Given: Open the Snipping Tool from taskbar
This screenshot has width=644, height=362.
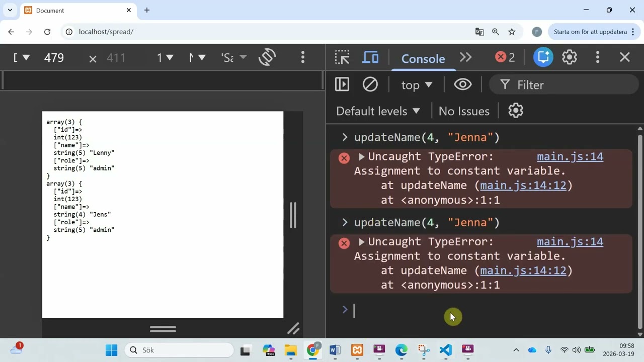Looking at the screenshot, I should [424, 350].
